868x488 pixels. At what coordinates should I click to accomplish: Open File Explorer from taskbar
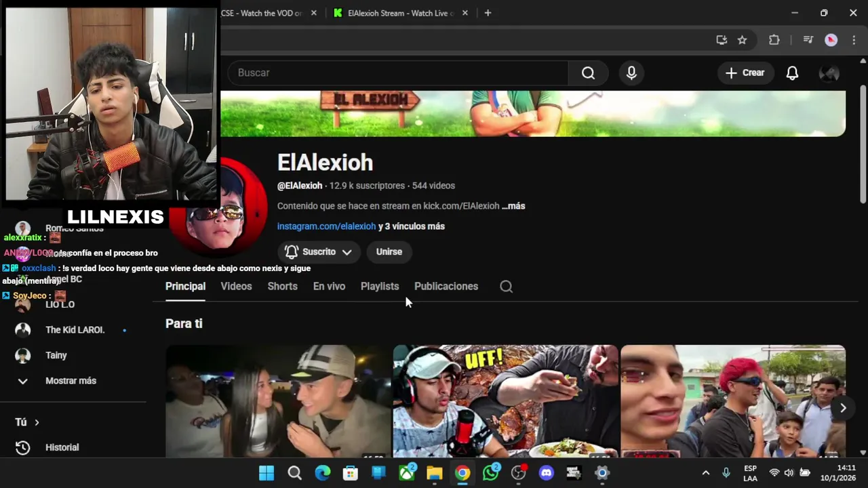pos(434,473)
